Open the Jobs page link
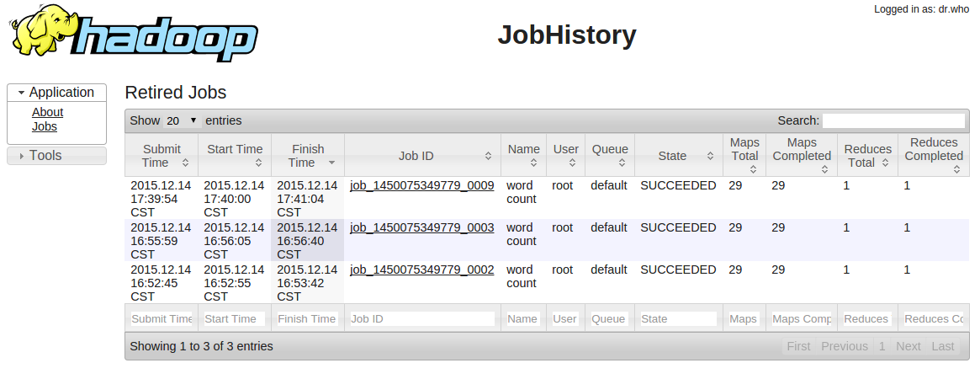980x379 pixels. 45,126
